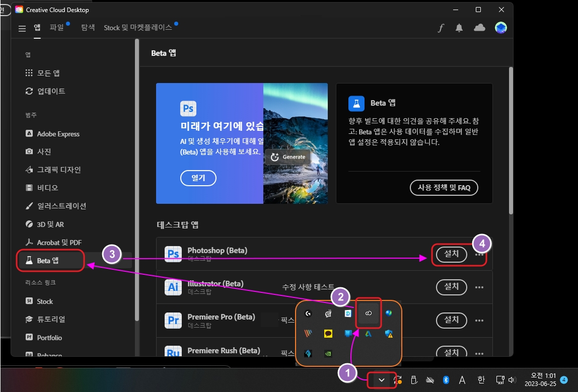Click the snail-shaped tray icon
578x392 pixels.
328,313
